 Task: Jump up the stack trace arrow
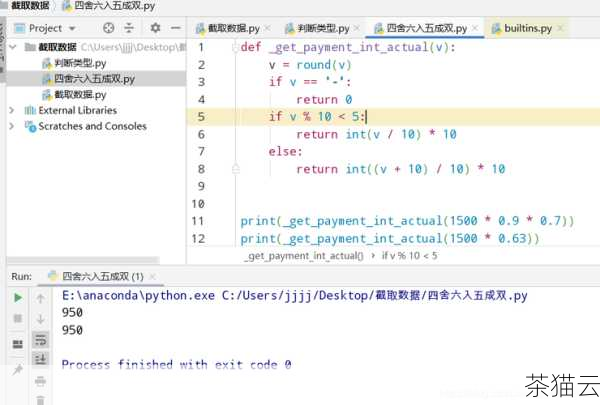[x=41, y=298]
